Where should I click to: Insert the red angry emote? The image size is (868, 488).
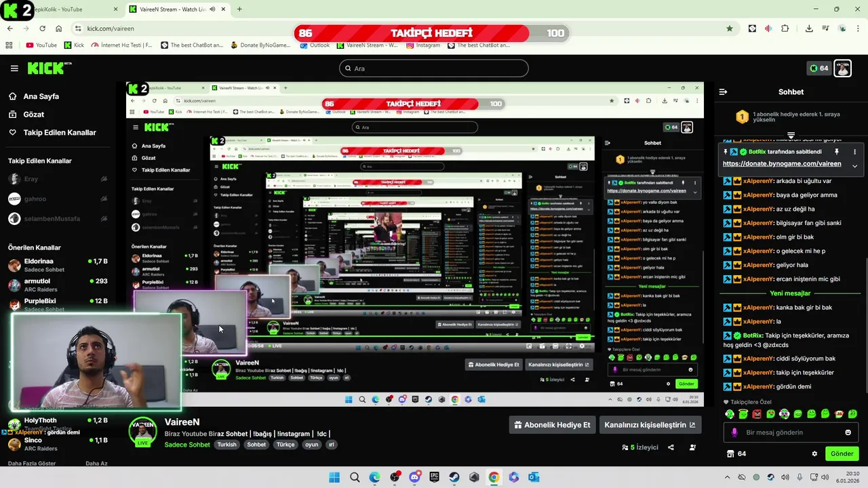(x=757, y=414)
